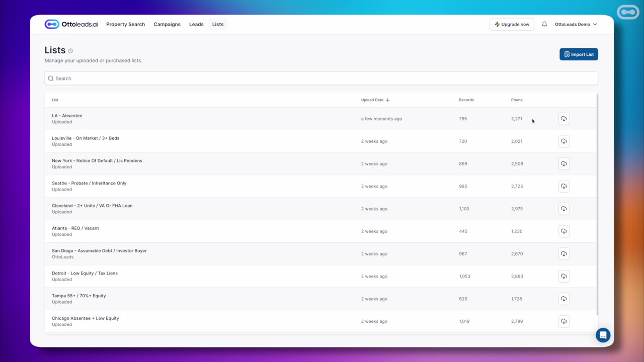
Task: Click phone count 2,509
Action: [x=517, y=164]
